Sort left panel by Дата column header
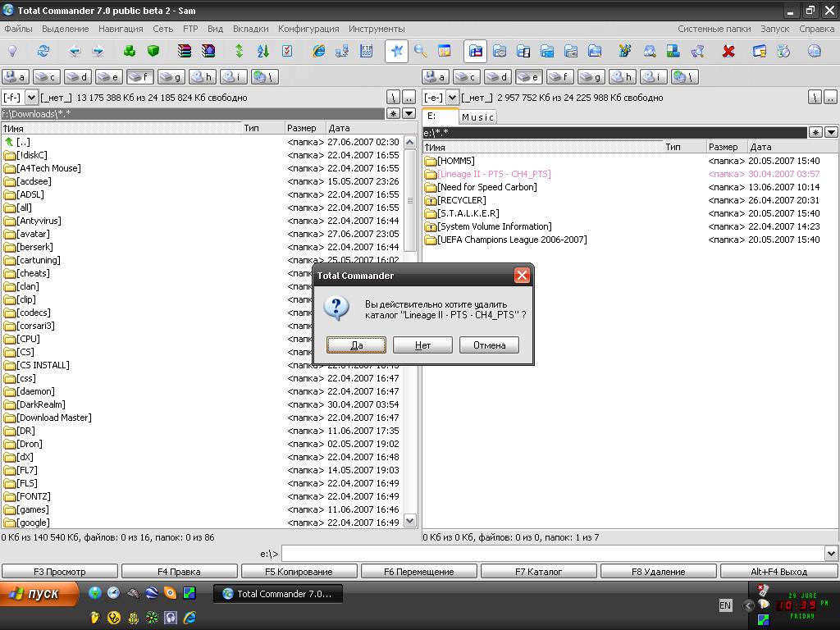The image size is (840, 630). 372,128
